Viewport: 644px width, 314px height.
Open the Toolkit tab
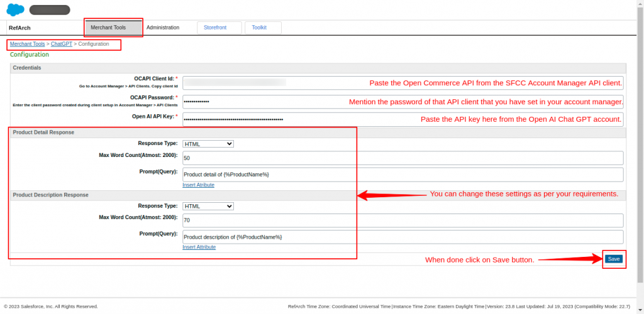259,28
